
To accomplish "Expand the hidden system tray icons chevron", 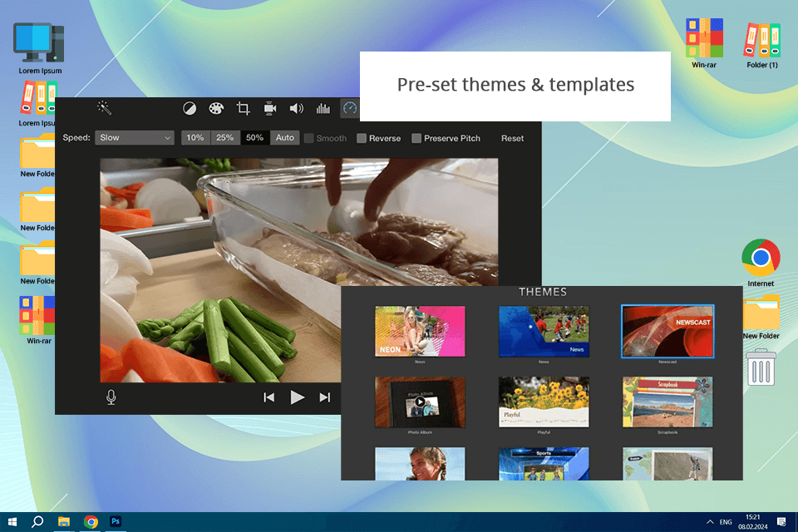I will pos(709,522).
